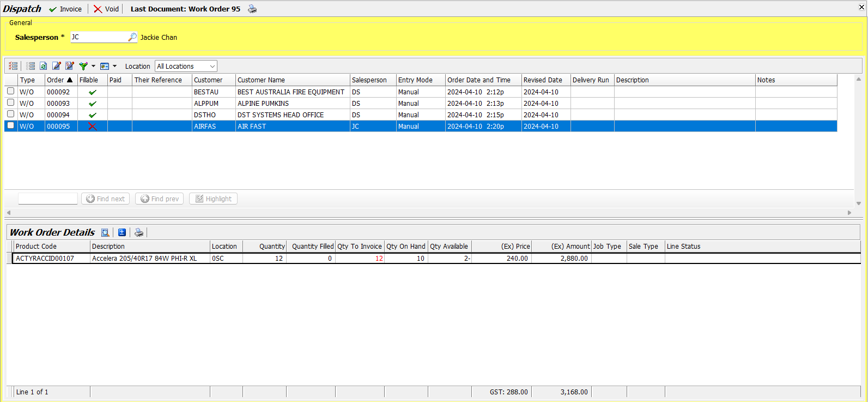Select the AIR FAST customer name cell
This screenshot has width=868, height=402.
(293, 127)
